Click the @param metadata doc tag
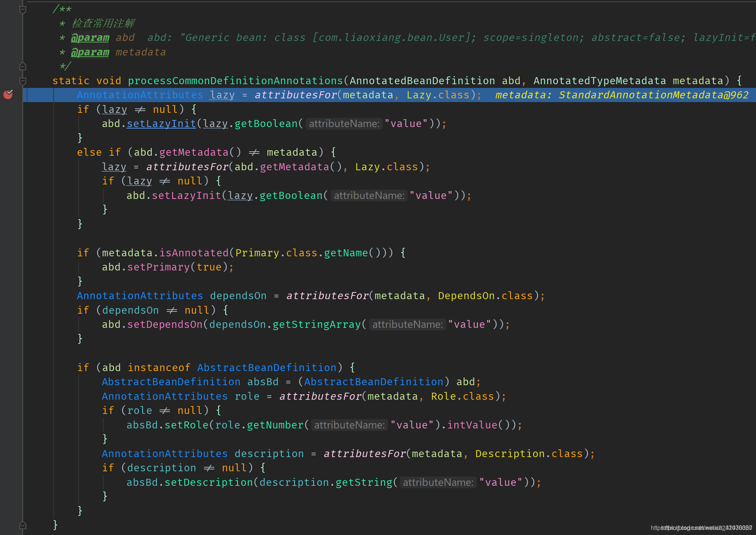756x535 pixels. [90, 52]
